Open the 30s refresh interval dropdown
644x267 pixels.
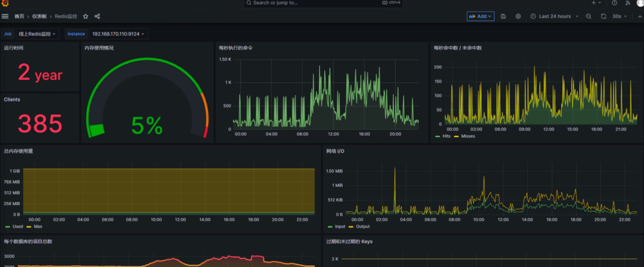(619, 16)
